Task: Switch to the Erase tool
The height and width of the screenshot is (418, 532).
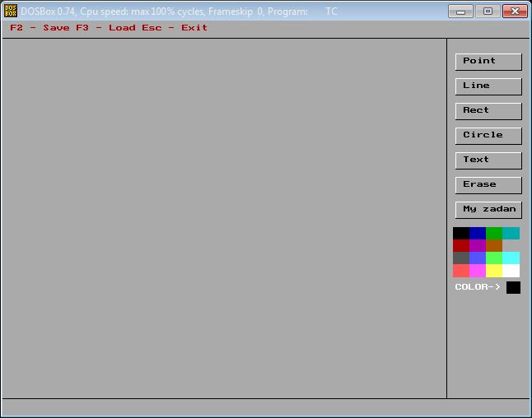Action: pos(488,185)
